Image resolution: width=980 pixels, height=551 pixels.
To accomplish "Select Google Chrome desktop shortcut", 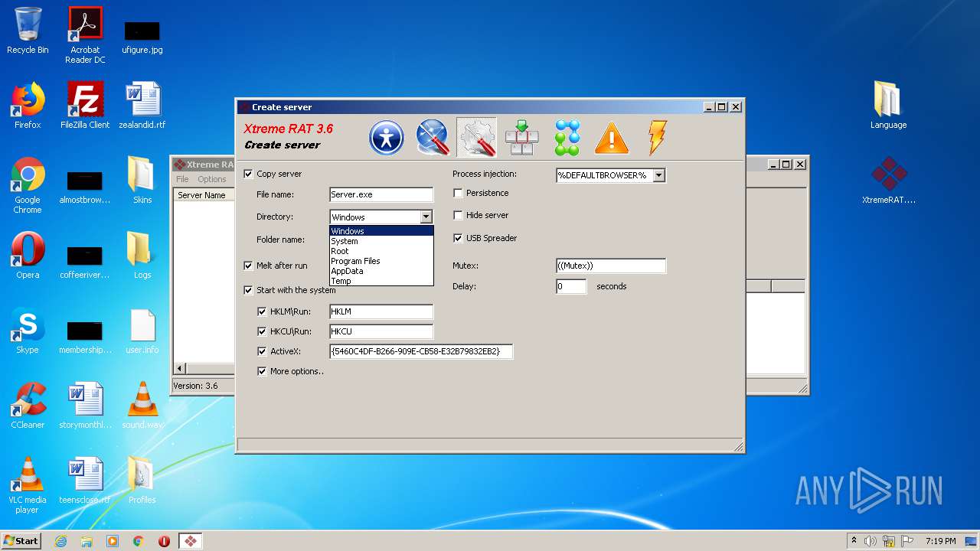I will pyautogui.click(x=28, y=185).
